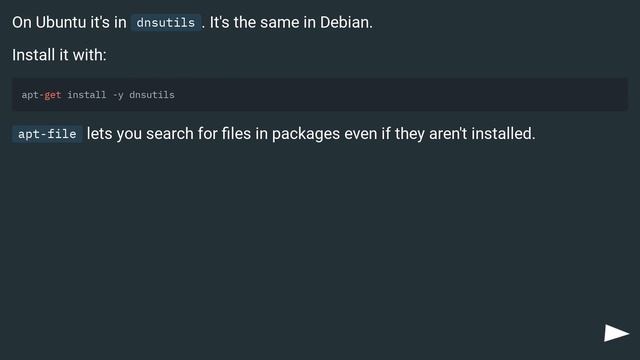Viewport: 640px width, 360px height.
Task: Click the red 'get' keyword in code block
Action: (53, 95)
